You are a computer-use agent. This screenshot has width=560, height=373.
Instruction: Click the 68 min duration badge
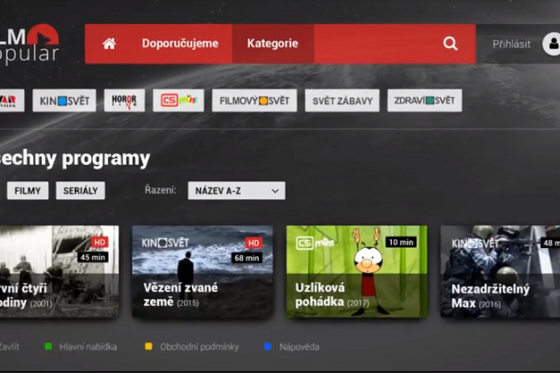point(247,258)
